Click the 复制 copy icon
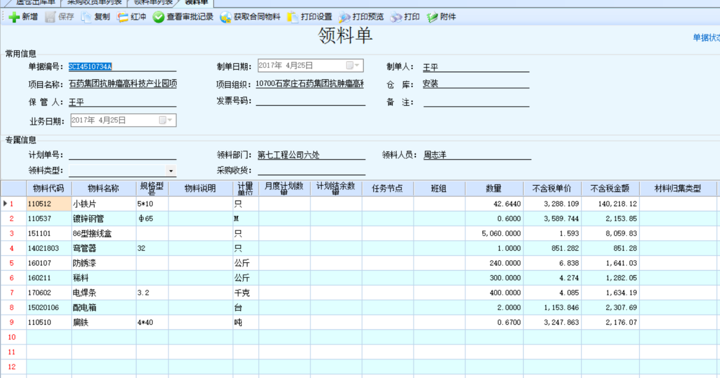 pyautogui.click(x=86, y=17)
